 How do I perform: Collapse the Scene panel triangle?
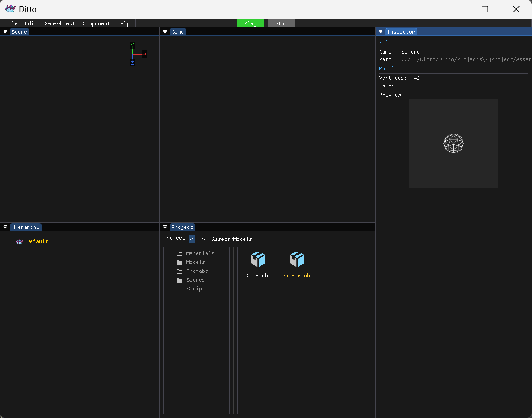(5, 32)
